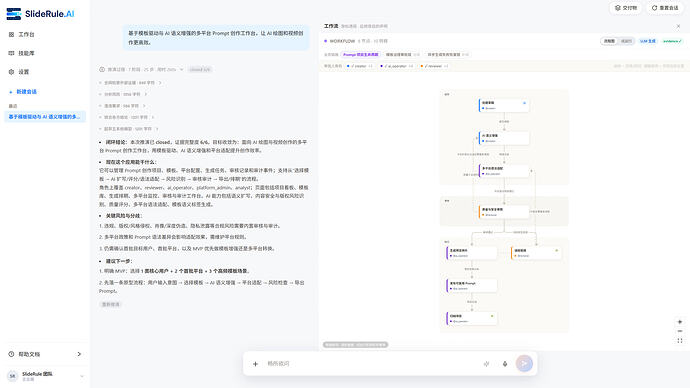Image resolution: width=690 pixels, height=388 pixels.
Task: Expand the first reasoning step (644 字符)
Action: (x=130, y=83)
